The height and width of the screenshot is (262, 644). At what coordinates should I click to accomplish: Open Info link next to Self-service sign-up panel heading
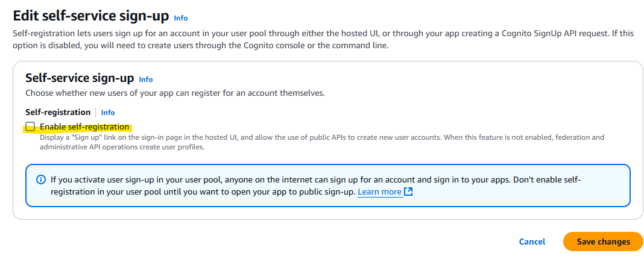pos(146,79)
